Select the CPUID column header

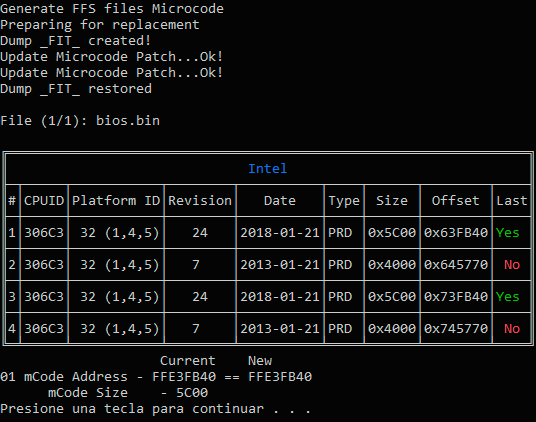(x=44, y=201)
